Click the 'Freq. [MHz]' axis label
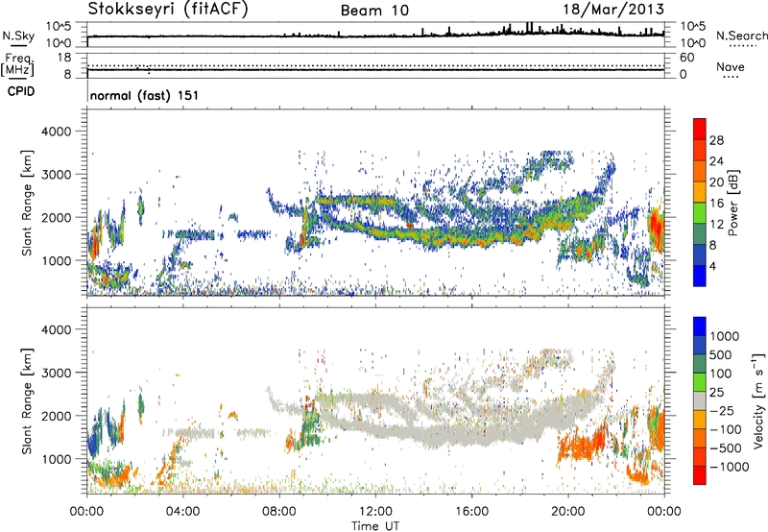This screenshot has width=768, height=532. [18, 65]
